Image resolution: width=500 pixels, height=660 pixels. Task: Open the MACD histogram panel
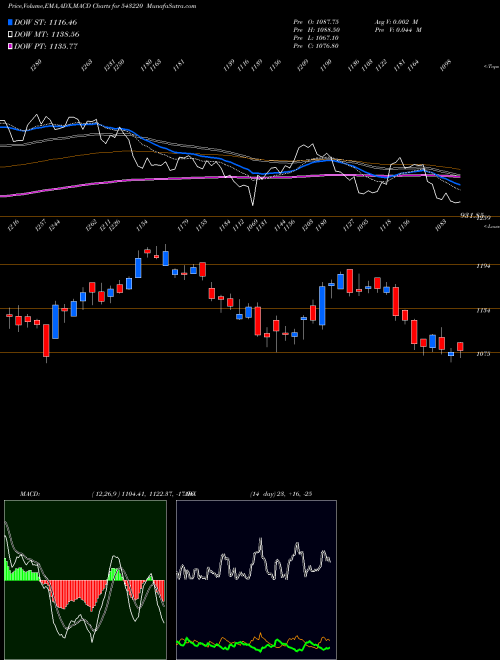85,580
